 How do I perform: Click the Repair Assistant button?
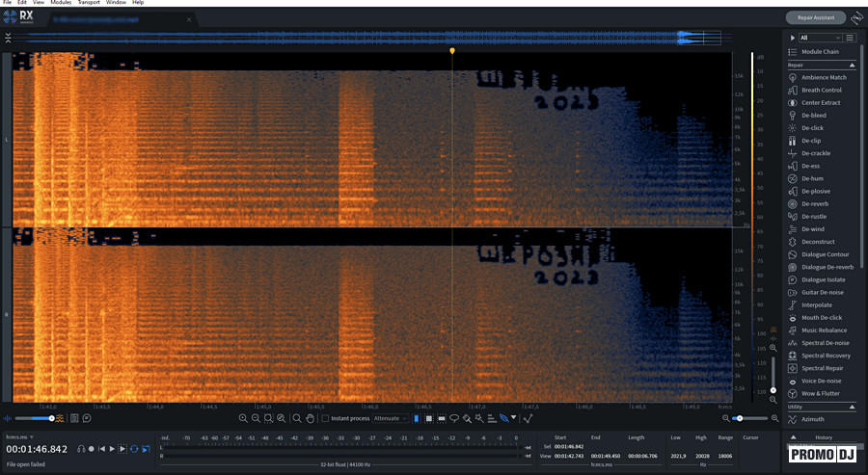[x=815, y=17]
